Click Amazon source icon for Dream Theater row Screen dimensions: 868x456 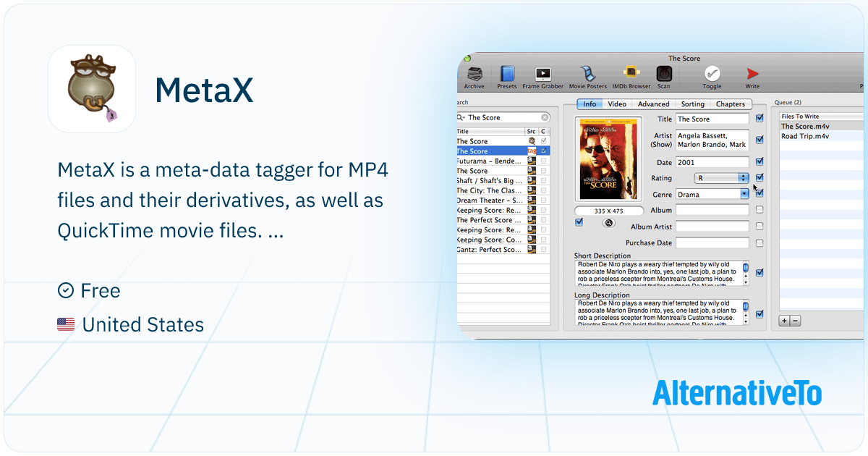(531, 200)
